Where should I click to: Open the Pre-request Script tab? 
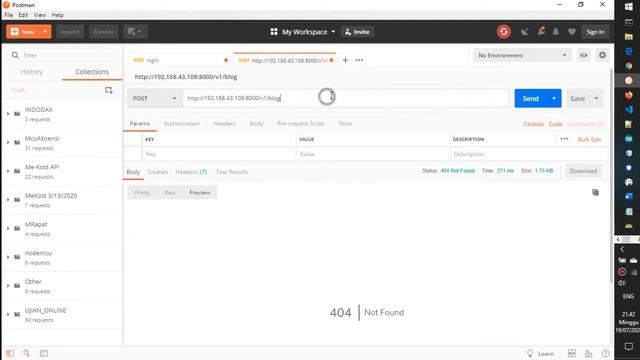click(301, 123)
